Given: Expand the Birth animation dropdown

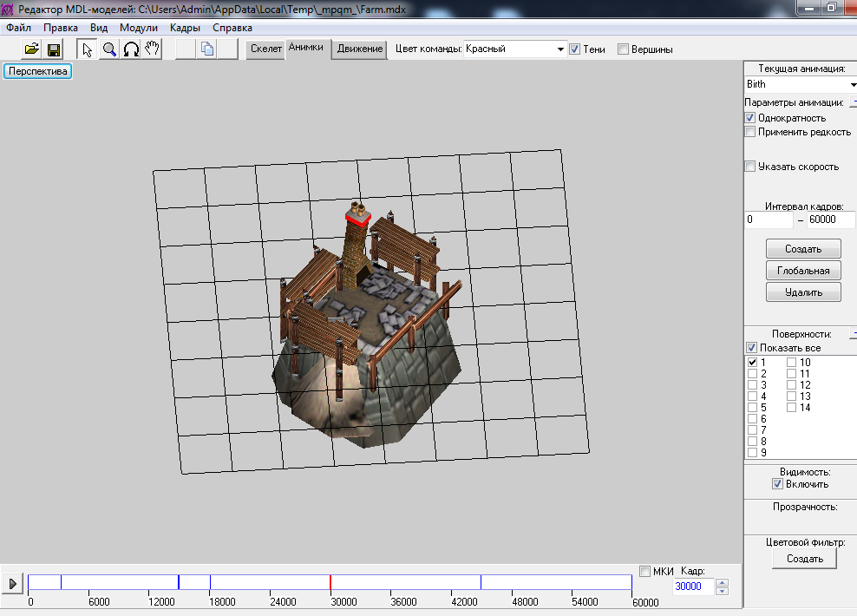Looking at the screenshot, I should (x=852, y=85).
